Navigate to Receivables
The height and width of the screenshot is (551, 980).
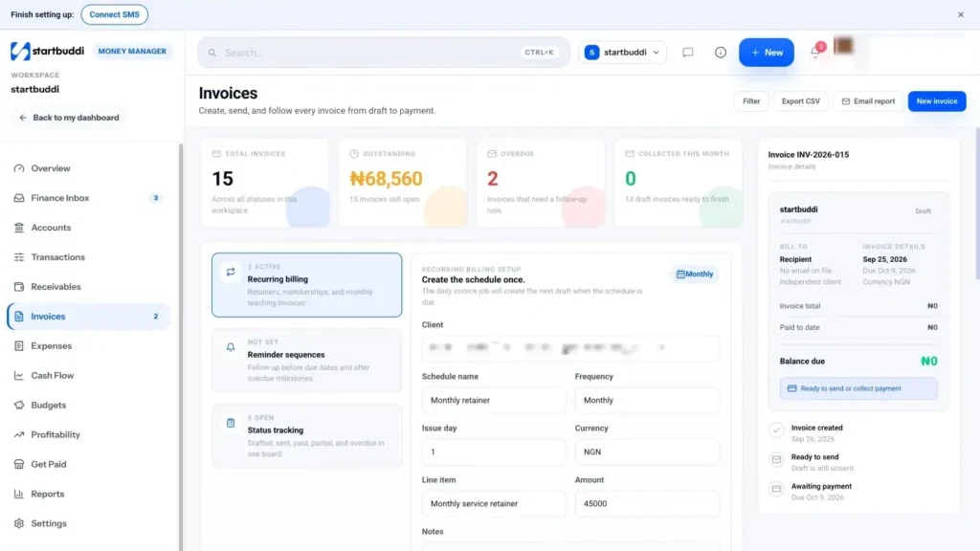[87, 287]
